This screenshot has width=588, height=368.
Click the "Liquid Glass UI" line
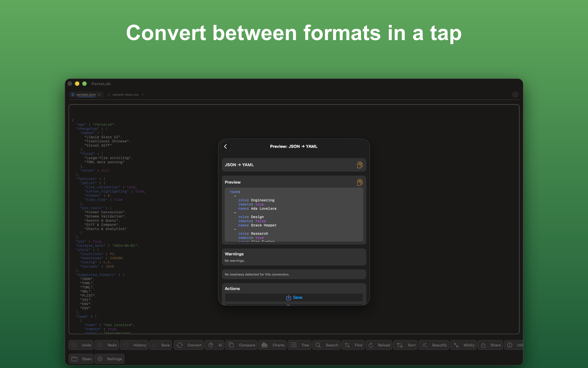103,137
